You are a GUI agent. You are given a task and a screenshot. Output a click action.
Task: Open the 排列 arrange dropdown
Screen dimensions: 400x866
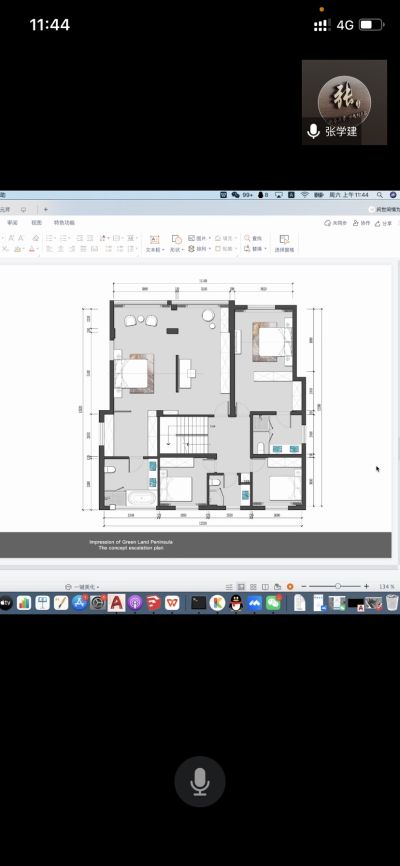coord(200,249)
